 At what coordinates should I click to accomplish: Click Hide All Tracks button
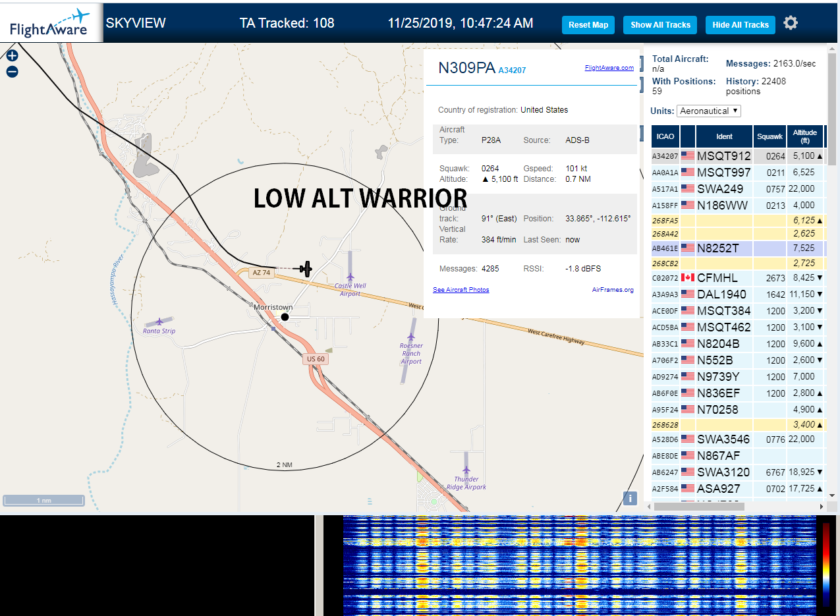pyautogui.click(x=741, y=25)
